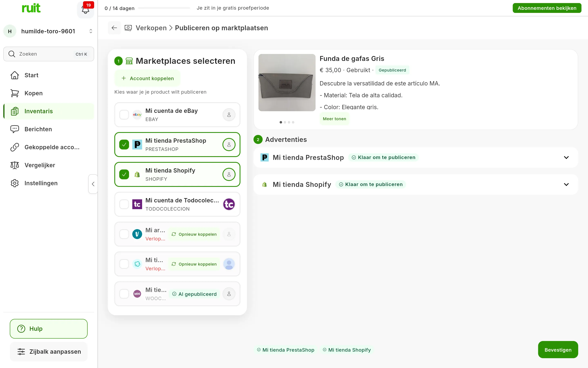Click the H account avatar

(x=10, y=31)
